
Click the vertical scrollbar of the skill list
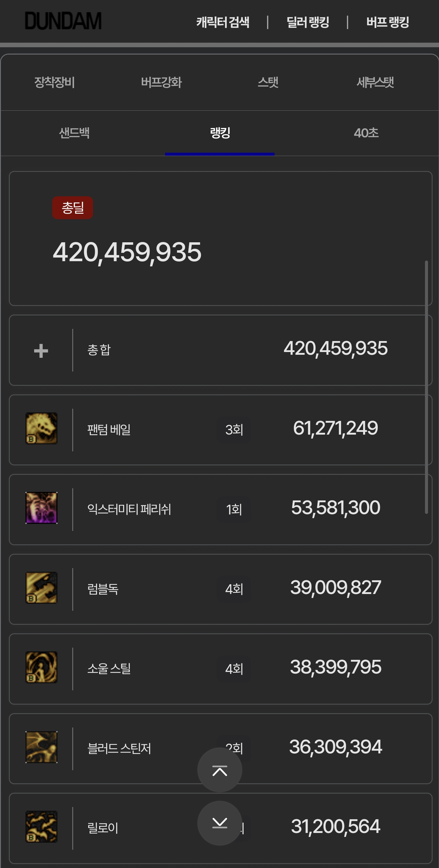pyautogui.click(x=426, y=387)
